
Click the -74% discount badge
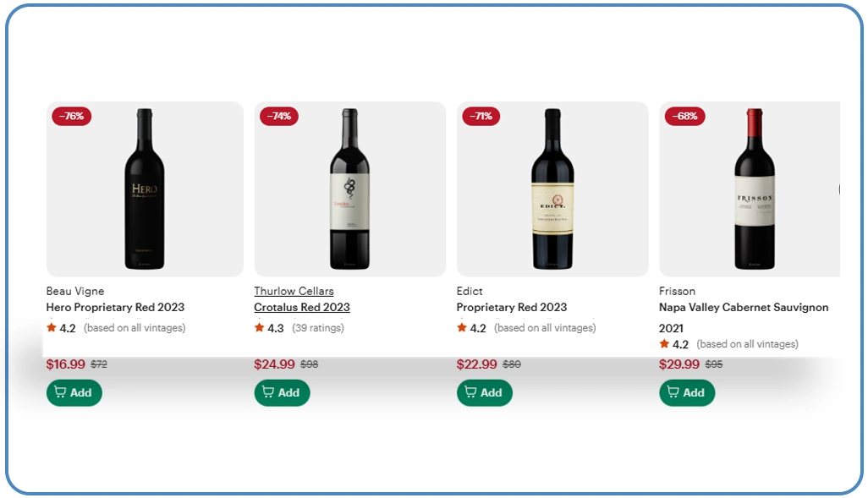[279, 116]
